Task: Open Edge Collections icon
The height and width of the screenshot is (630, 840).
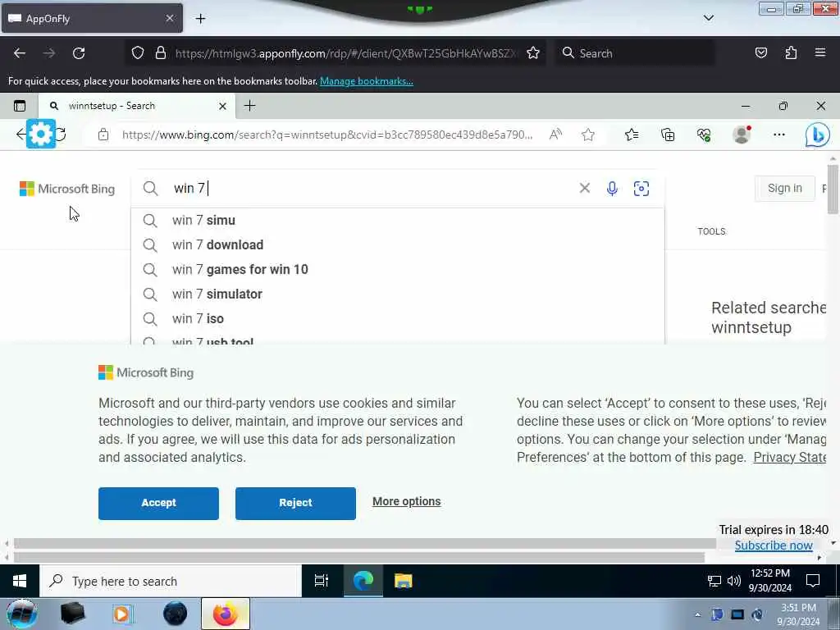Action: click(668, 135)
